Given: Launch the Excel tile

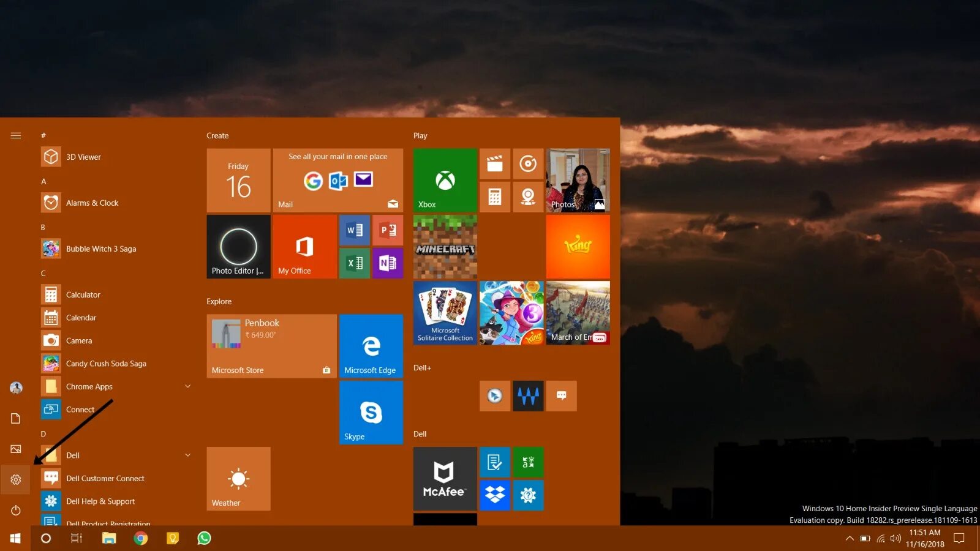Looking at the screenshot, I should tap(355, 263).
